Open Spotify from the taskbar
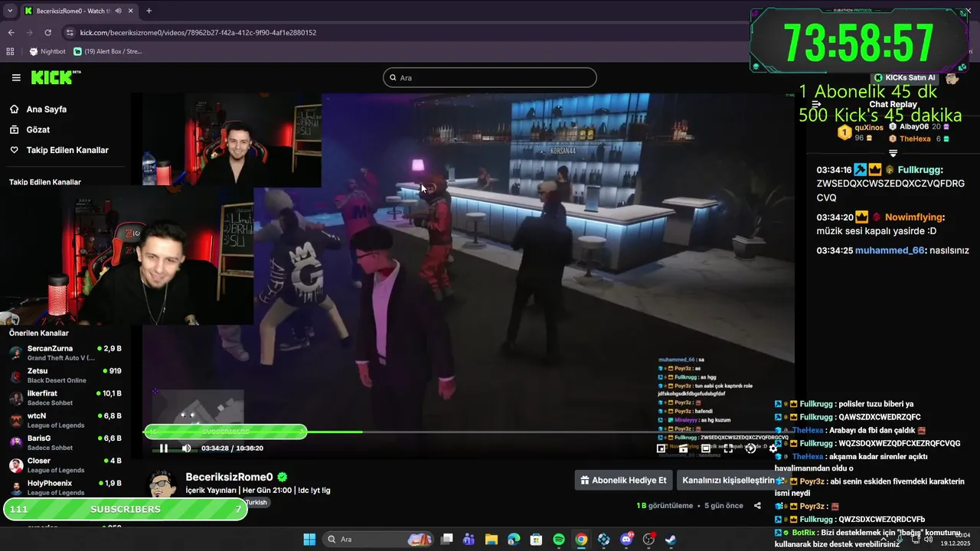 (x=559, y=540)
